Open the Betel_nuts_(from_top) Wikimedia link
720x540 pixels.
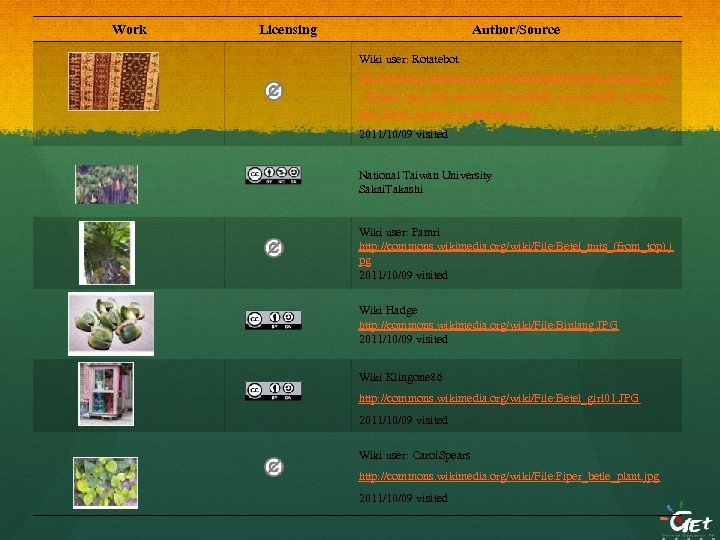coord(516,253)
